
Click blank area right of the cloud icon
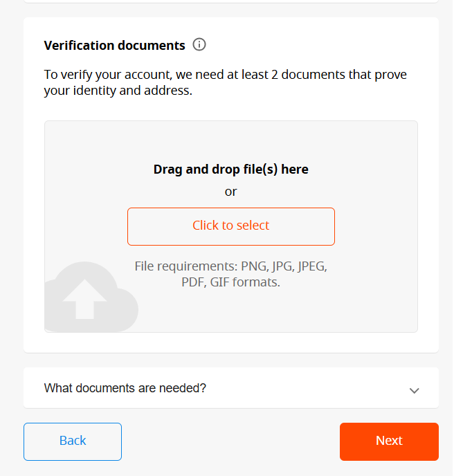[277, 311]
